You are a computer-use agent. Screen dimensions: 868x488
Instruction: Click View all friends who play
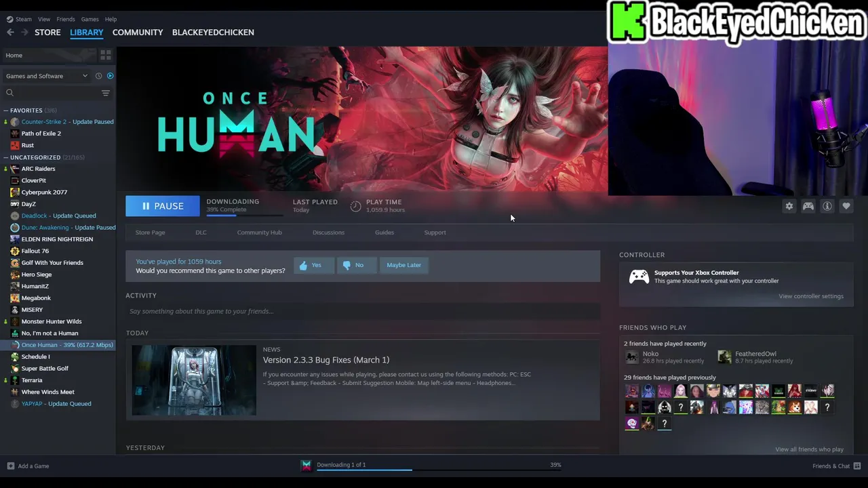809,449
